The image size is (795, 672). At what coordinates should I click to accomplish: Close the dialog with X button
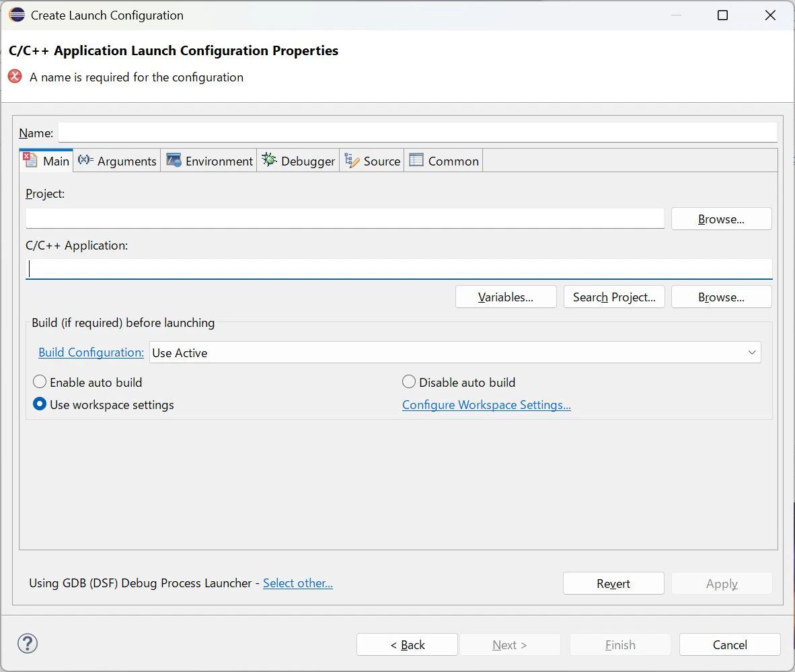[770, 15]
